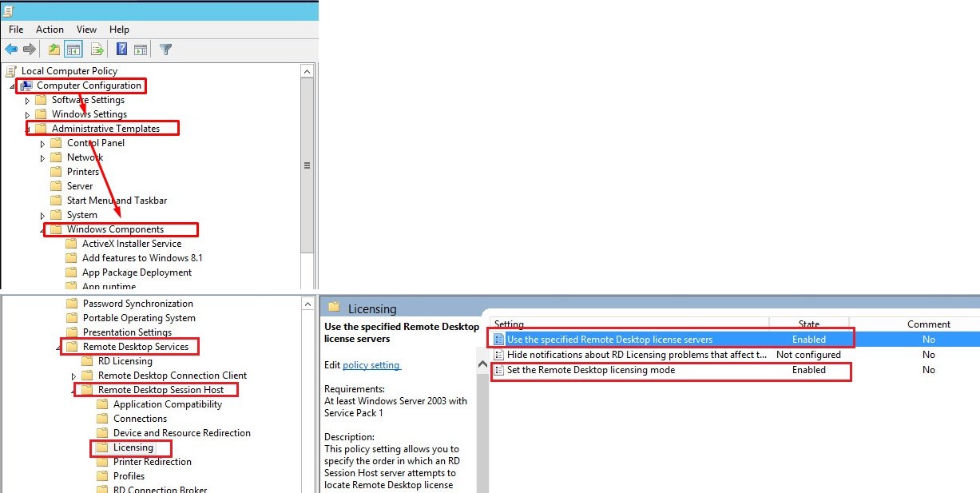Click the Connections folder icon
The image size is (980, 493).
[x=102, y=419]
